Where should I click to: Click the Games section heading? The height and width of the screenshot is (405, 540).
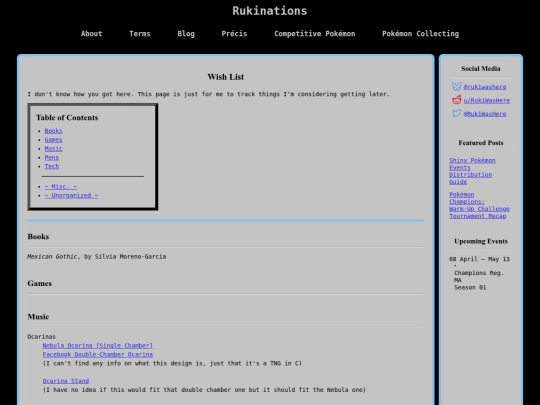(x=40, y=283)
